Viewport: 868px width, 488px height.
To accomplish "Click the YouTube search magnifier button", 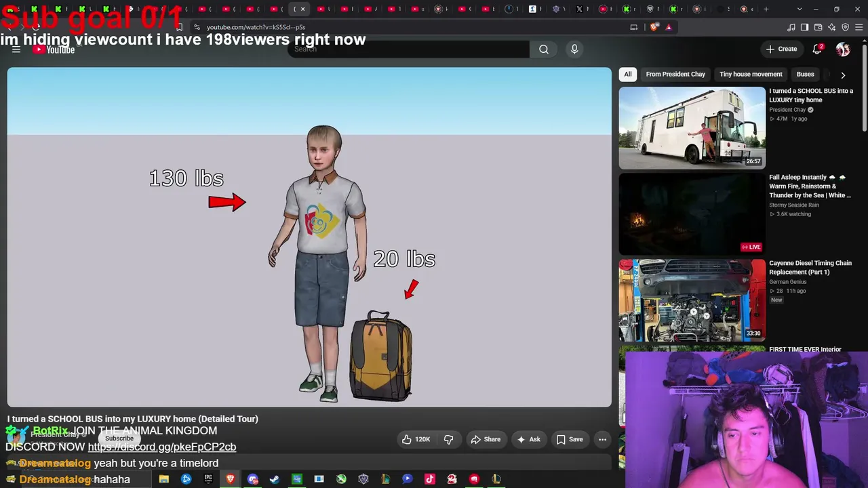I will (x=544, y=49).
